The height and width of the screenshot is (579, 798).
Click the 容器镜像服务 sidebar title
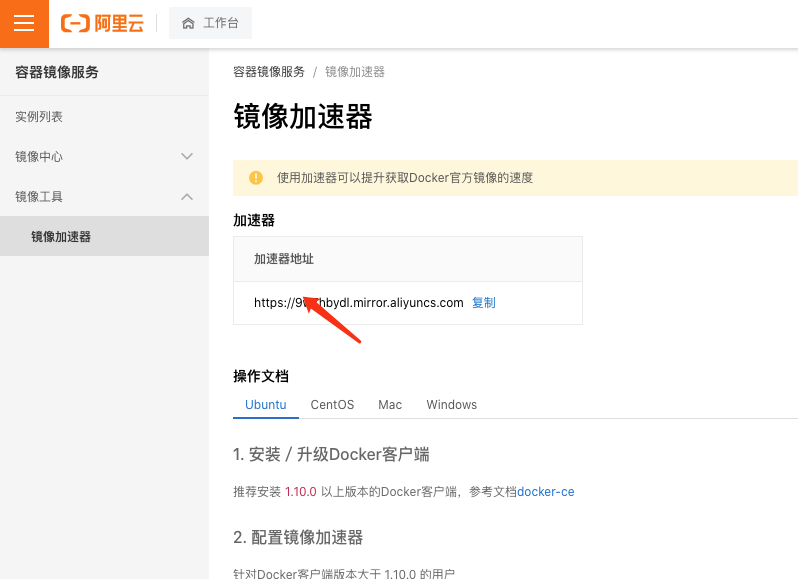(x=57, y=72)
